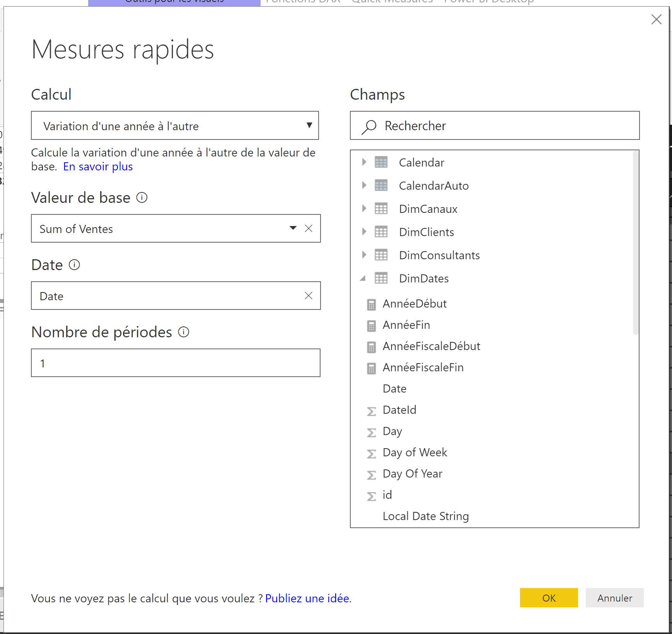Open the En savoir plus link

(98, 167)
